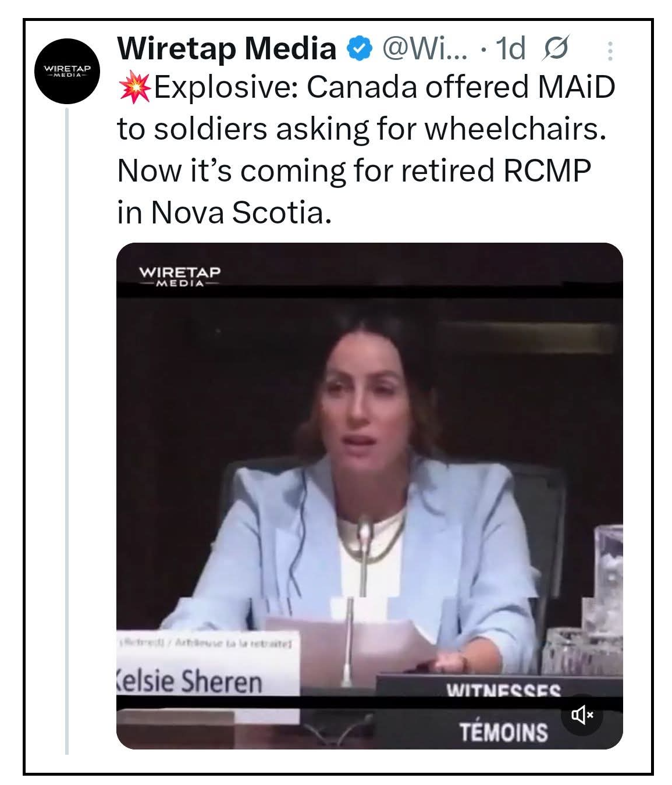The height and width of the screenshot is (785, 672).
Task: Click the Wiretap Media display name
Action: [x=226, y=48]
